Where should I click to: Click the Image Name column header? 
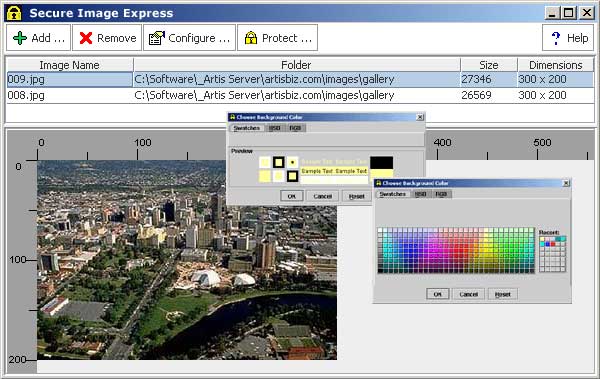70,65
